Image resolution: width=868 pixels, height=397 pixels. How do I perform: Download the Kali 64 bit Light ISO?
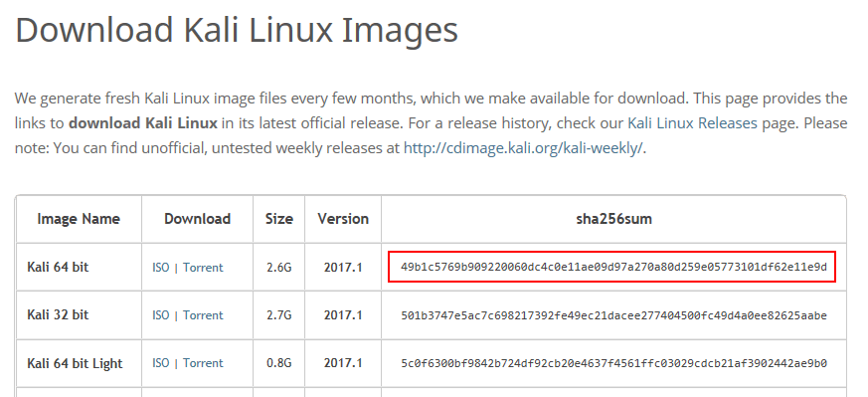(x=160, y=363)
